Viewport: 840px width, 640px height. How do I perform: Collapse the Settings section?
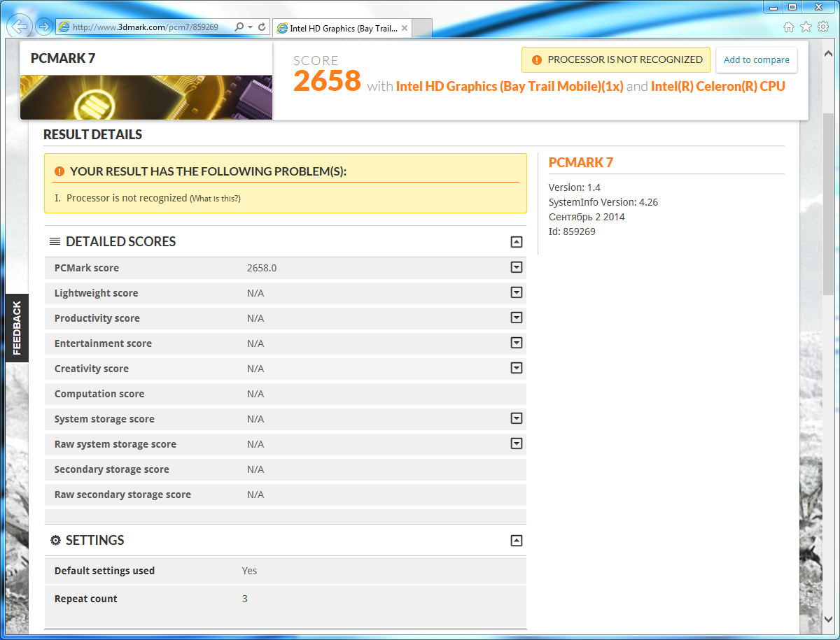coord(517,541)
